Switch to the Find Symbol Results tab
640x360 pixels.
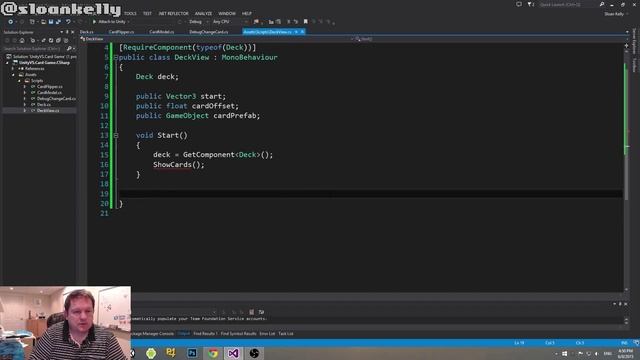coord(238,334)
